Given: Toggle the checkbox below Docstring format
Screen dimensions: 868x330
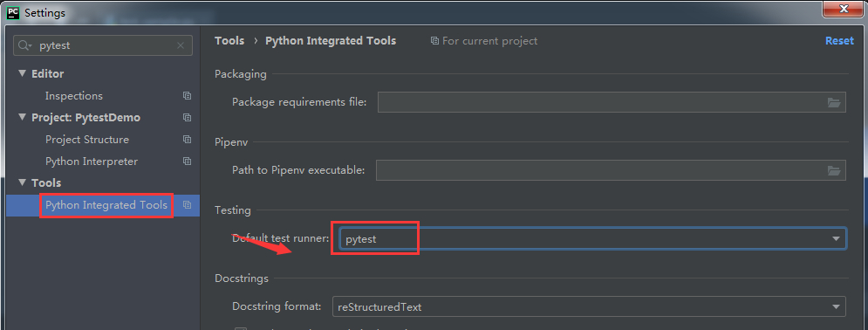Looking at the screenshot, I should click(x=240, y=327).
